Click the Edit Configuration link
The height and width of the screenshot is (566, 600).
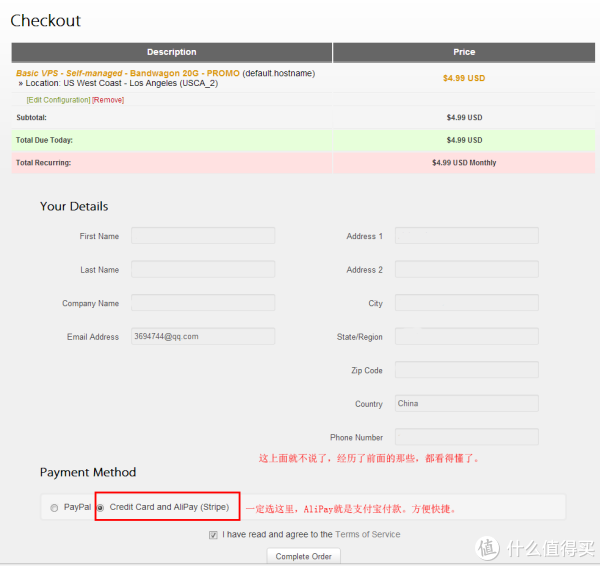[58, 100]
